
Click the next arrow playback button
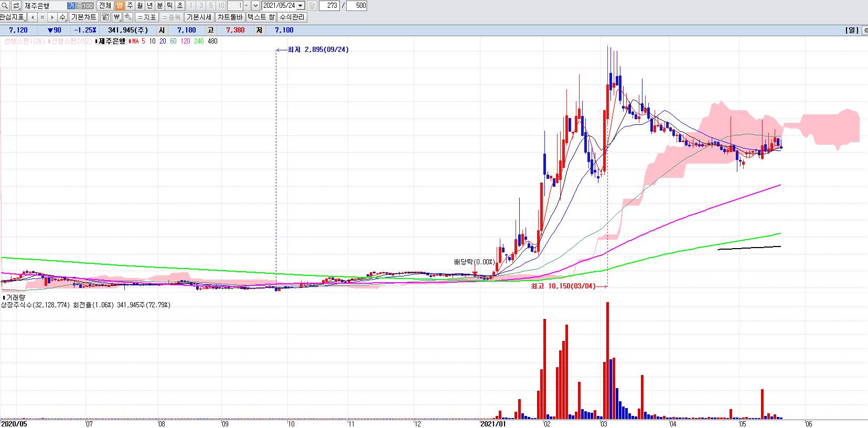click(x=52, y=17)
